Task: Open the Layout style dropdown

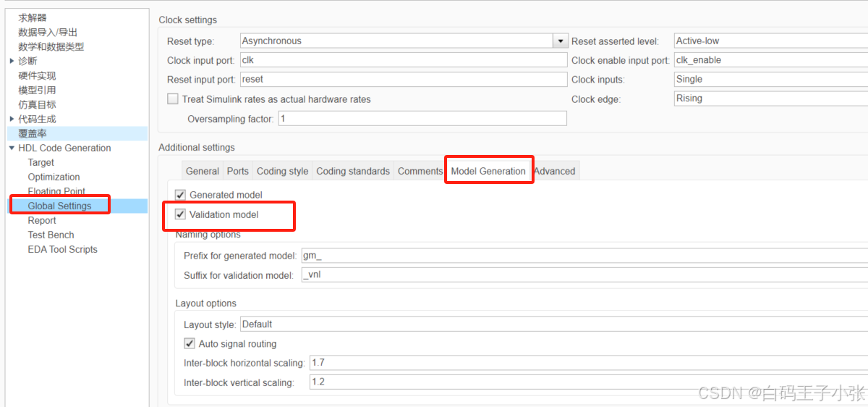Action: tap(554, 324)
